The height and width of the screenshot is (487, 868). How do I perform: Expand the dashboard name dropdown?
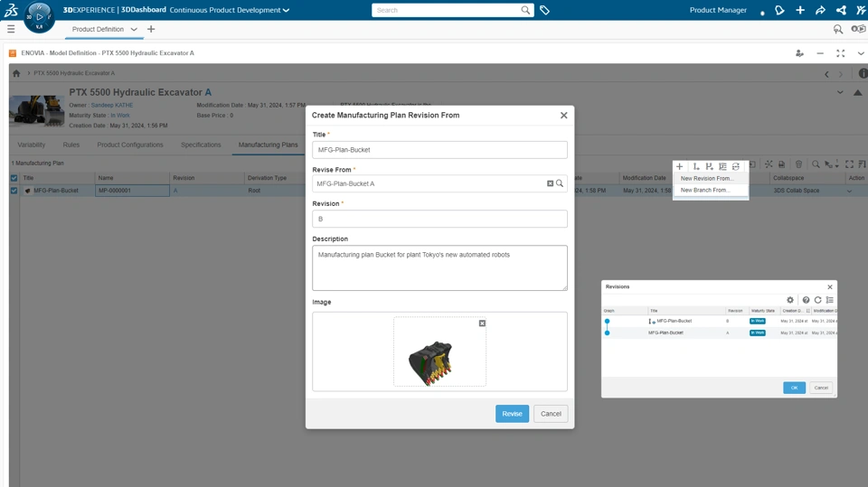(x=287, y=10)
